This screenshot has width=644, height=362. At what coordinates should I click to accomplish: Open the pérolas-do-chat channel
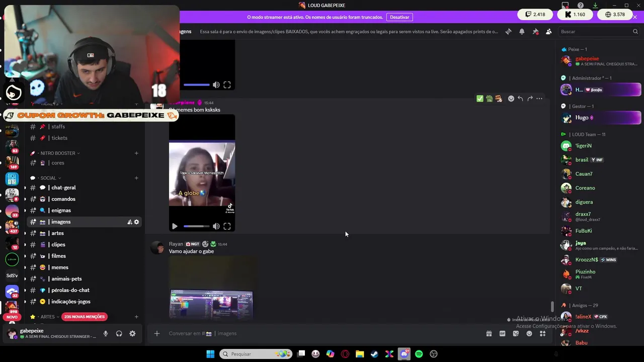(84, 290)
